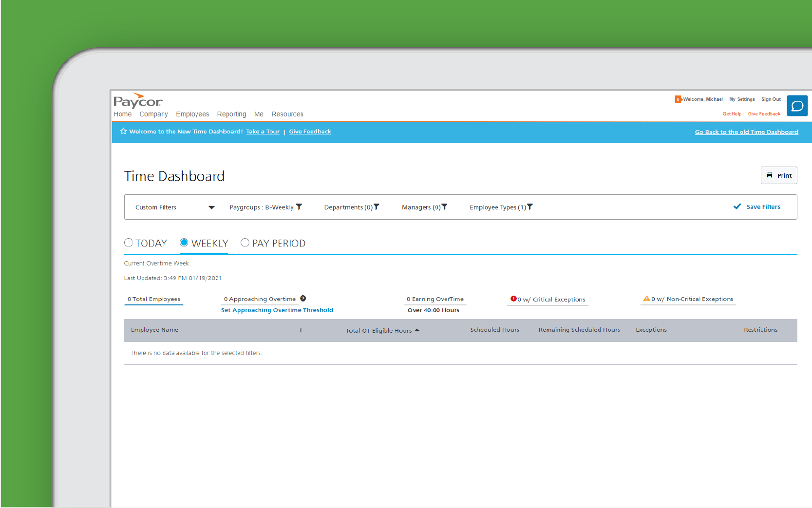Select the 0 Earning OverTime tab
812x508 pixels.
pos(435,299)
